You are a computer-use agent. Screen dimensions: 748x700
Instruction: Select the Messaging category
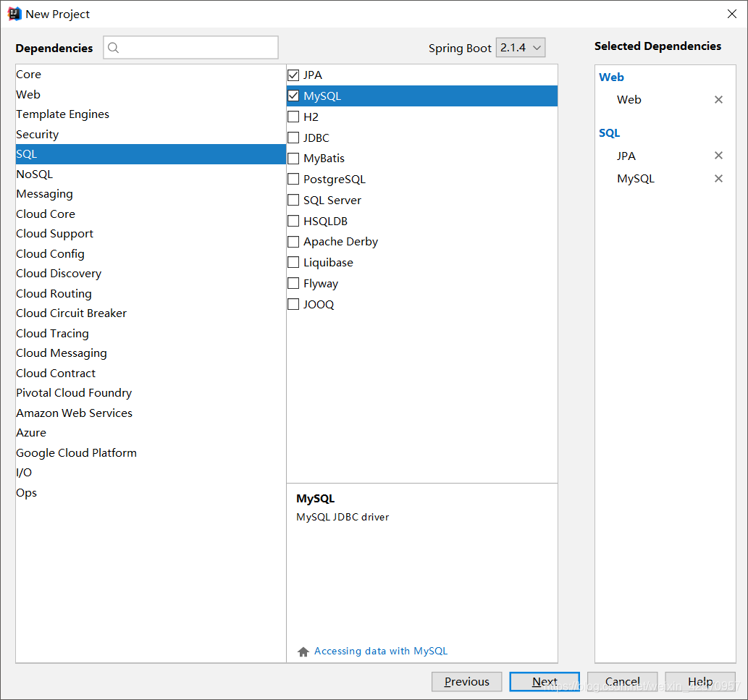point(151,194)
